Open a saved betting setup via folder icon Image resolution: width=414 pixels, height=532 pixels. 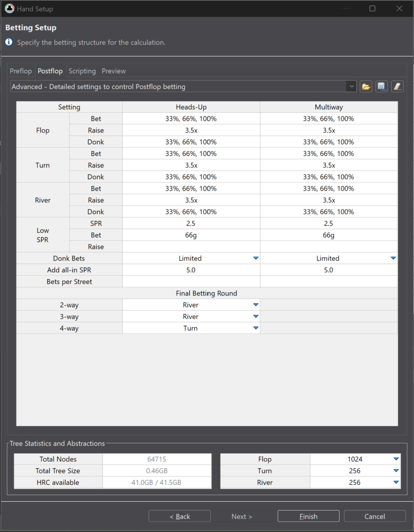[x=366, y=87]
